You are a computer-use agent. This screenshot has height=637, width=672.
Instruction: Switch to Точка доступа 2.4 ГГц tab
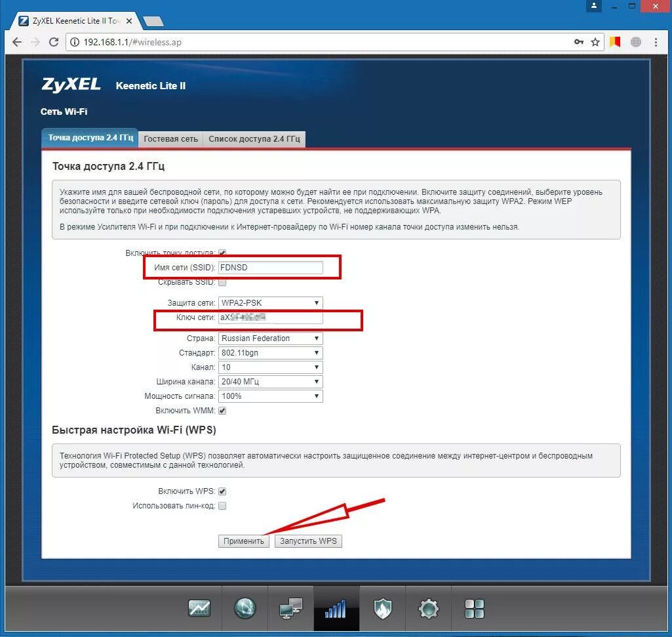[x=90, y=138]
